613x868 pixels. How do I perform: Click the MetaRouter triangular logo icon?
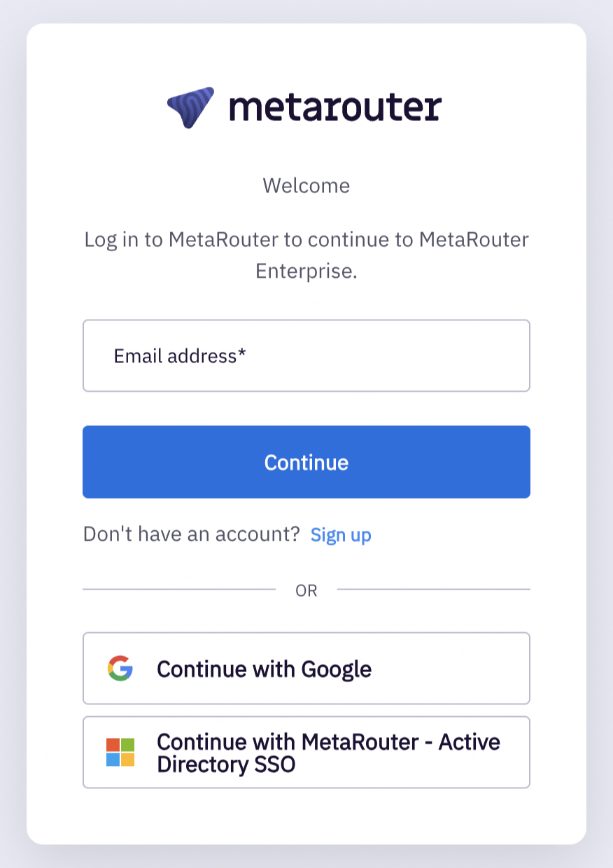[x=190, y=107]
